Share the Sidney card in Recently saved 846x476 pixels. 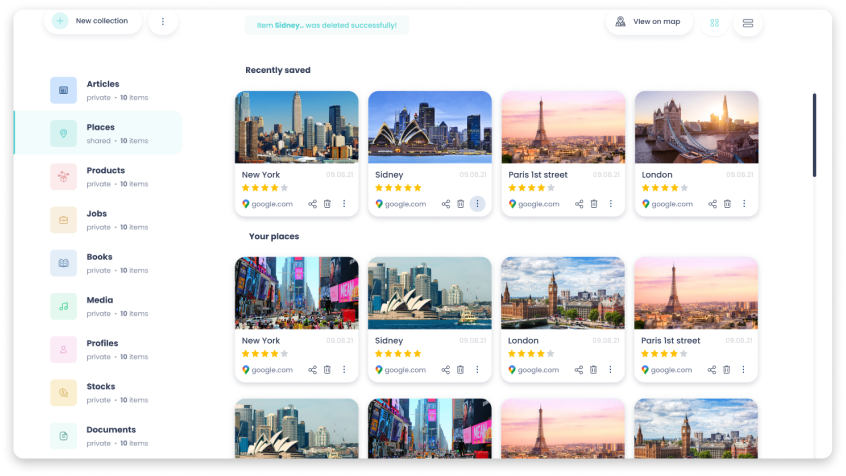446,204
